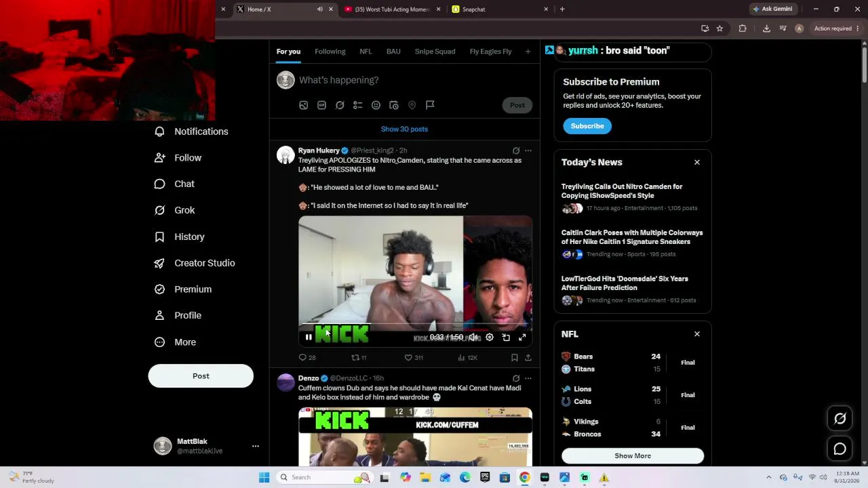Image resolution: width=868 pixels, height=488 pixels.
Task: Click the sidebar Post button
Action: pyautogui.click(x=201, y=376)
